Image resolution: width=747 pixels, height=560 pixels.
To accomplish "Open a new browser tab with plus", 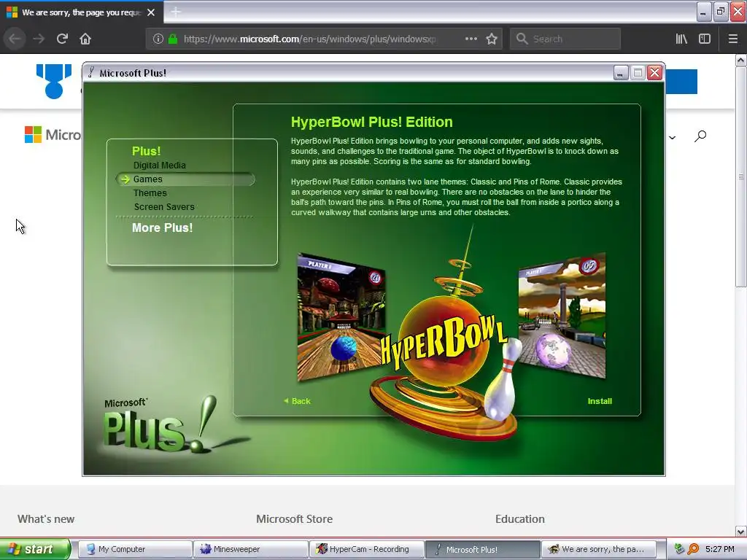I will click(x=176, y=12).
